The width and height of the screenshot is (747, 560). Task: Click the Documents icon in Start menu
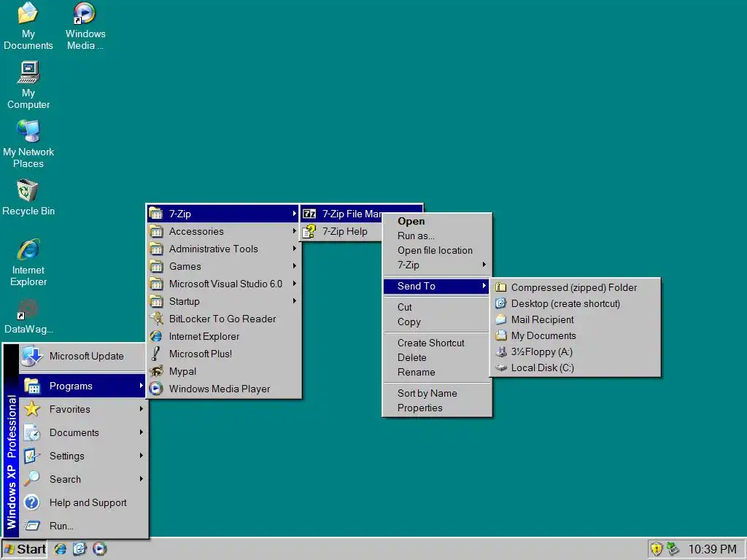coord(32,432)
